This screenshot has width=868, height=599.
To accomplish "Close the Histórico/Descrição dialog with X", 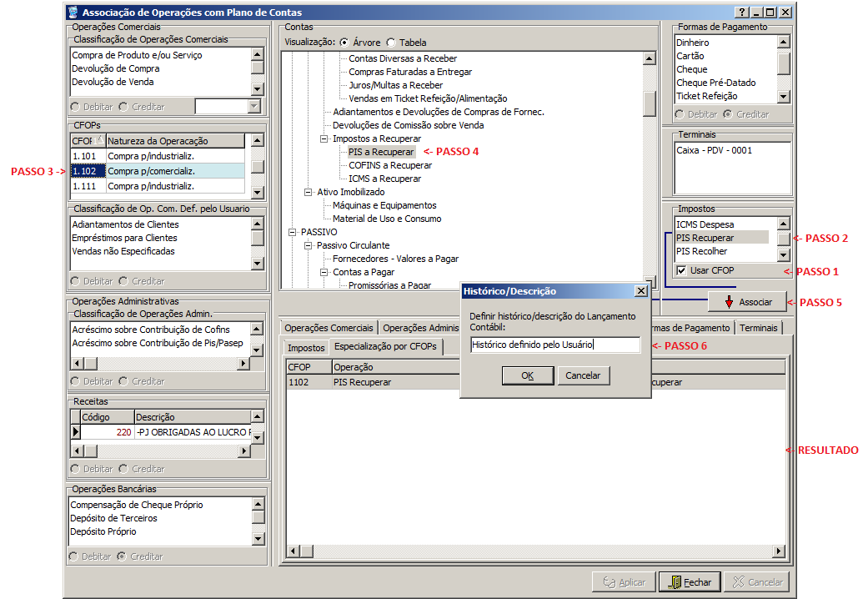I will click(x=640, y=291).
